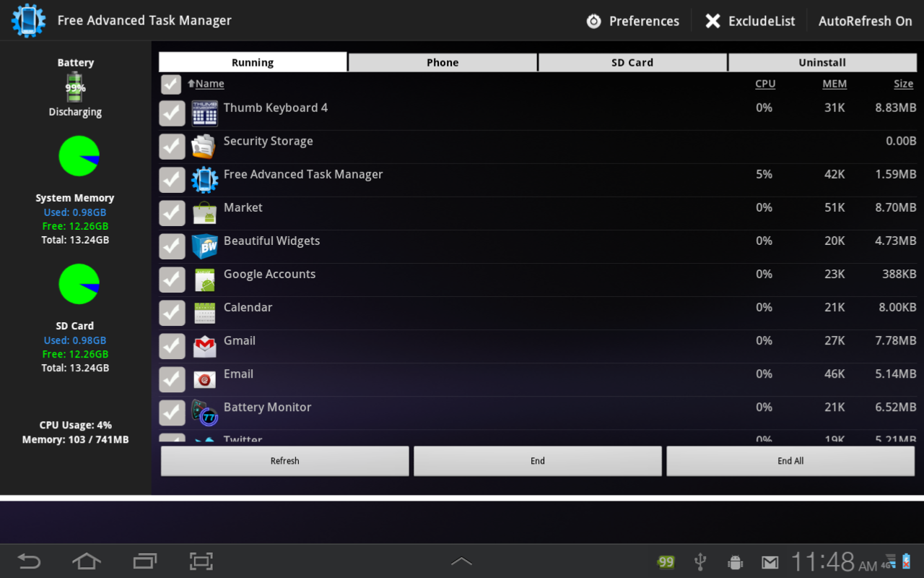The image size is (924, 578).
Task: Click the CPU Usage: 4% readout
Action: 76,425
